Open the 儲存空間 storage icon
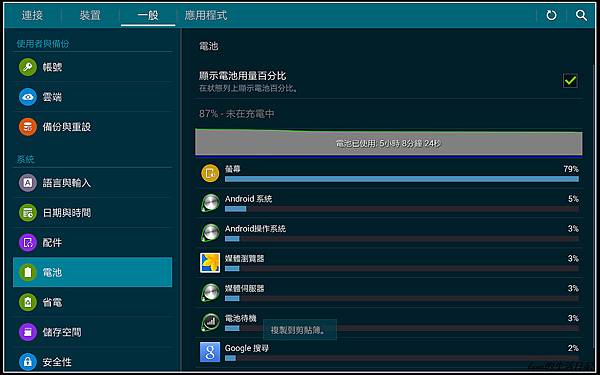The image size is (600, 375). point(28,332)
